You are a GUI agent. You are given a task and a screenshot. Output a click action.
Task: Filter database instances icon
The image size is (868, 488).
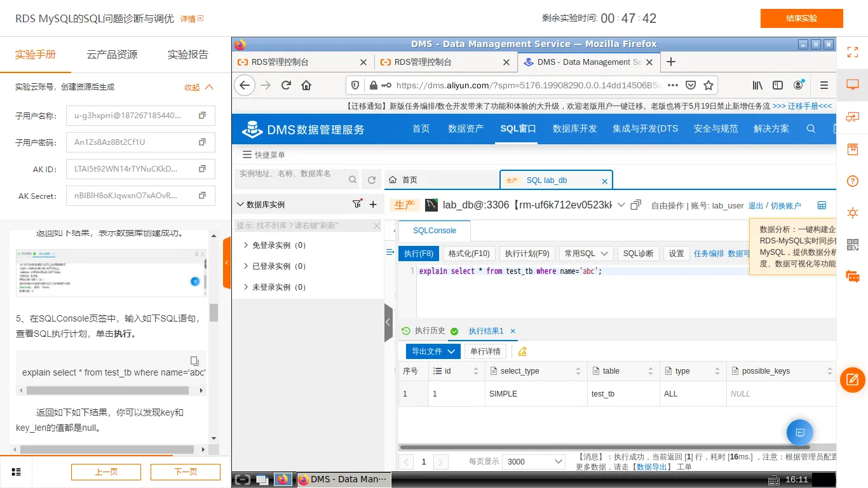click(357, 204)
